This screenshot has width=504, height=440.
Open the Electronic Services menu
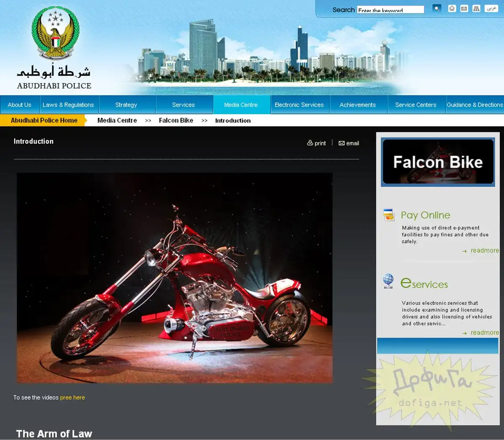299,105
